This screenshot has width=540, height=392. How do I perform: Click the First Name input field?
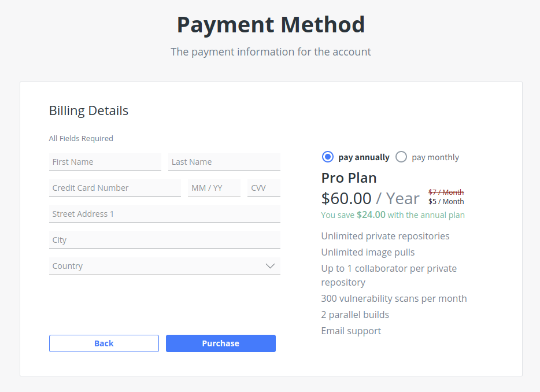105,162
